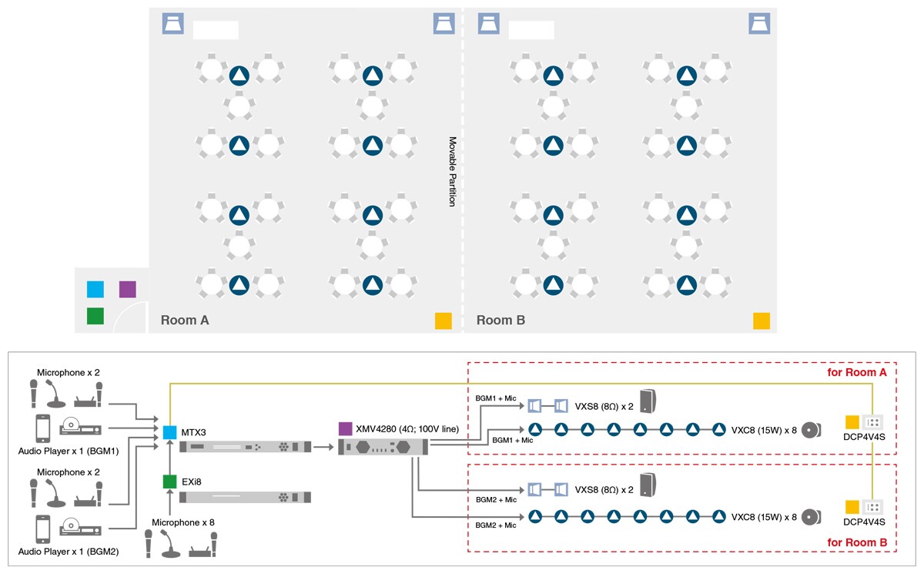Viewport: 924px width, 574px height.
Task: Click the Movable Partition text label
Action: [x=452, y=171]
